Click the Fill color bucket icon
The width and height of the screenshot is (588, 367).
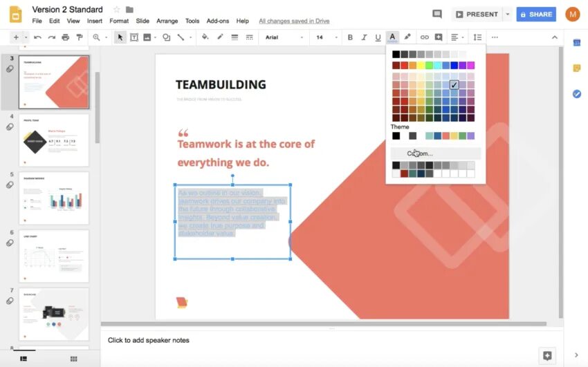[x=205, y=37]
